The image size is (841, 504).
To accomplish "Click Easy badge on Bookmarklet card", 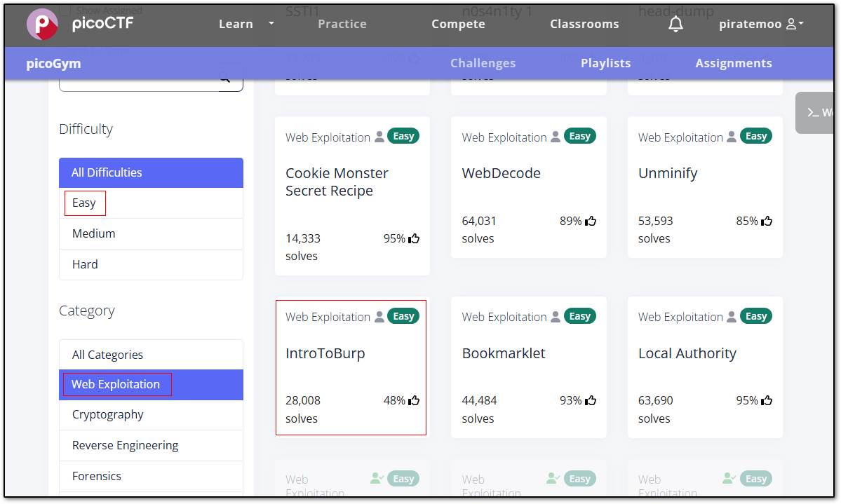I will [x=580, y=316].
